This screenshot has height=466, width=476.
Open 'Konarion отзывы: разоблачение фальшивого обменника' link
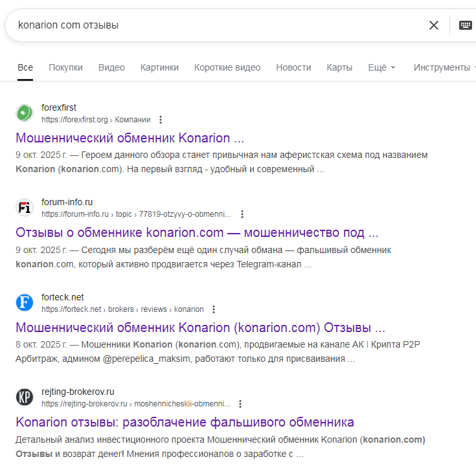point(185,422)
